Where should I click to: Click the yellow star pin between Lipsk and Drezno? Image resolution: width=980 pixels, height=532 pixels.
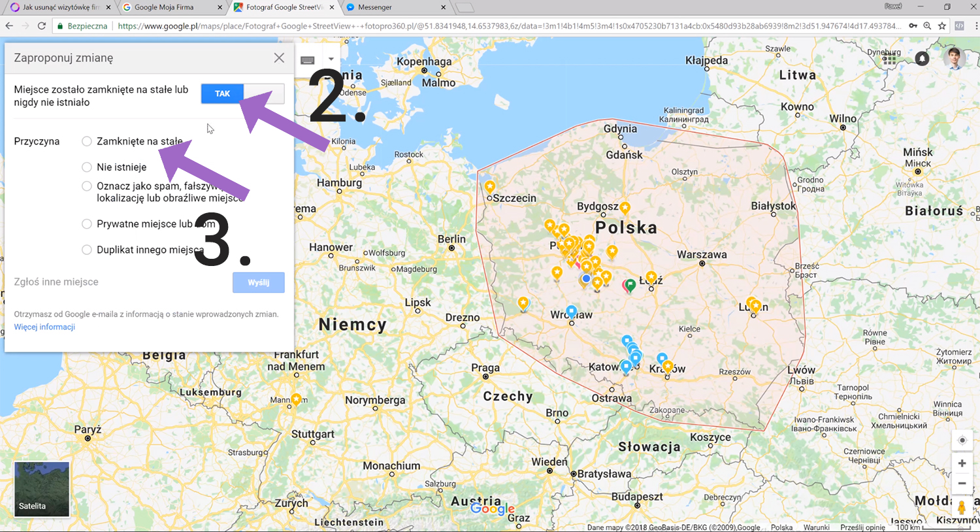pyautogui.click(x=523, y=304)
